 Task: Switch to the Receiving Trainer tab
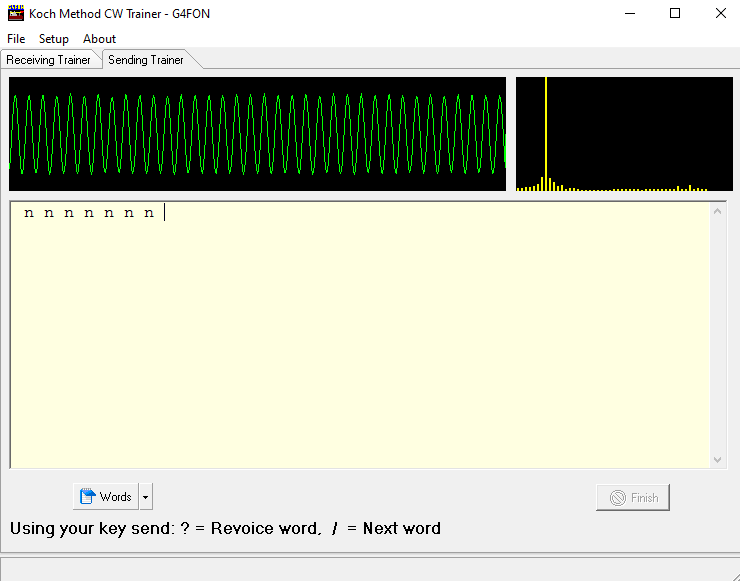tap(48, 60)
